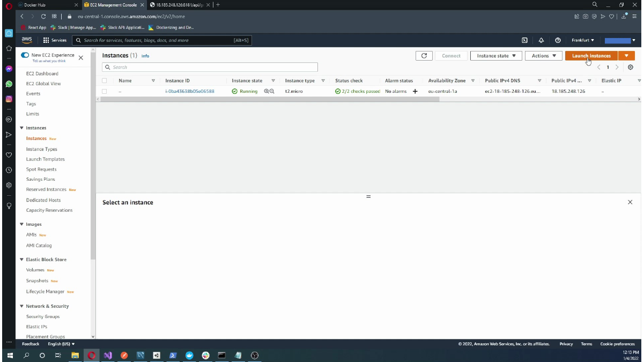The height and width of the screenshot is (362, 644).
Task: Close the Select an instance panel
Action: 630,202
